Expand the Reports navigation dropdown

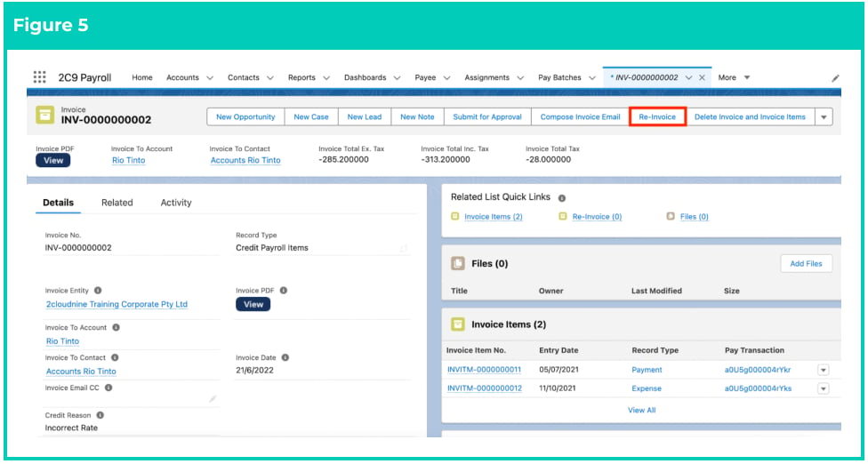326,78
